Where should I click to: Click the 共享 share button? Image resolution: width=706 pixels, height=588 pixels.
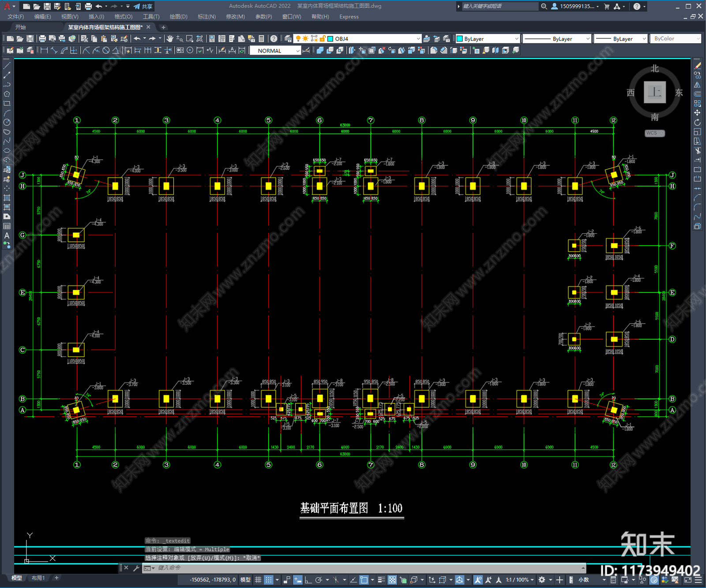click(143, 6)
